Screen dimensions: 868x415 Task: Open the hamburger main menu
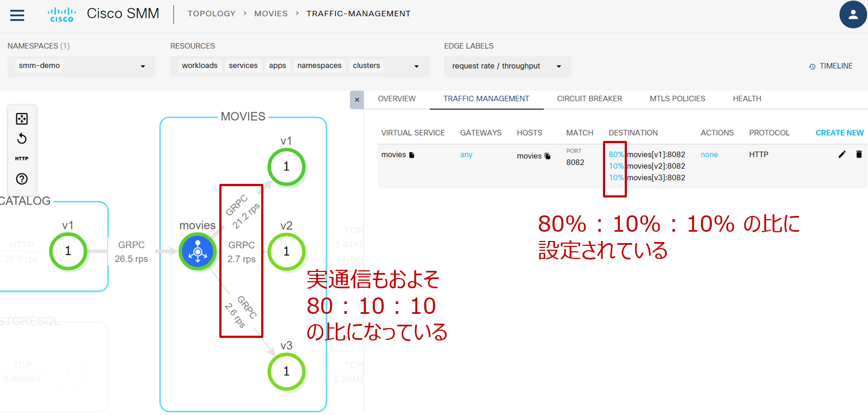(17, 15)
